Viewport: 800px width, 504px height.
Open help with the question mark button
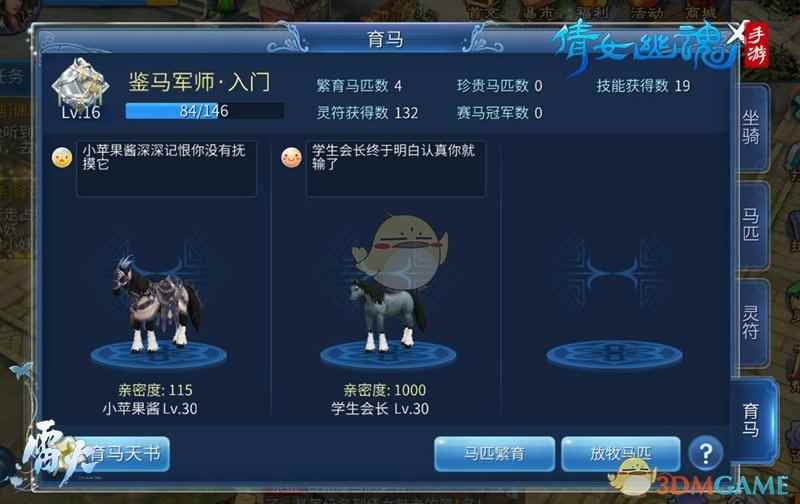pos(706,452)
